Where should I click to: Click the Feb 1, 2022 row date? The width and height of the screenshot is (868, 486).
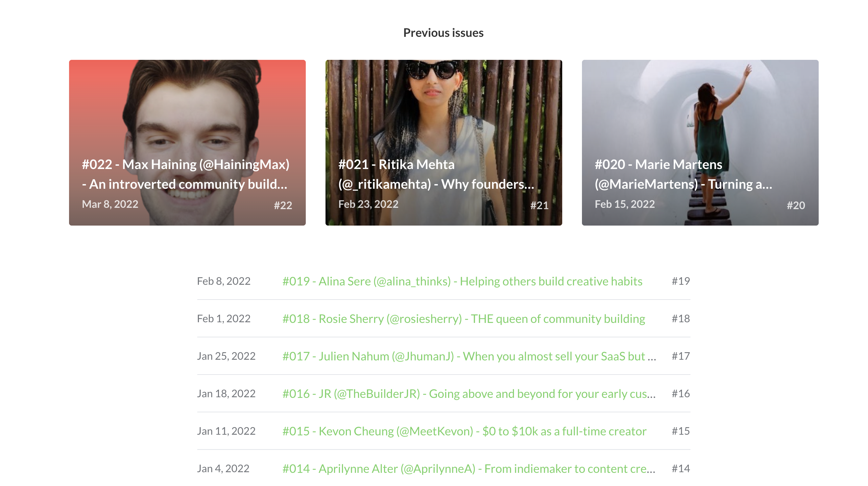pos(224,319)
